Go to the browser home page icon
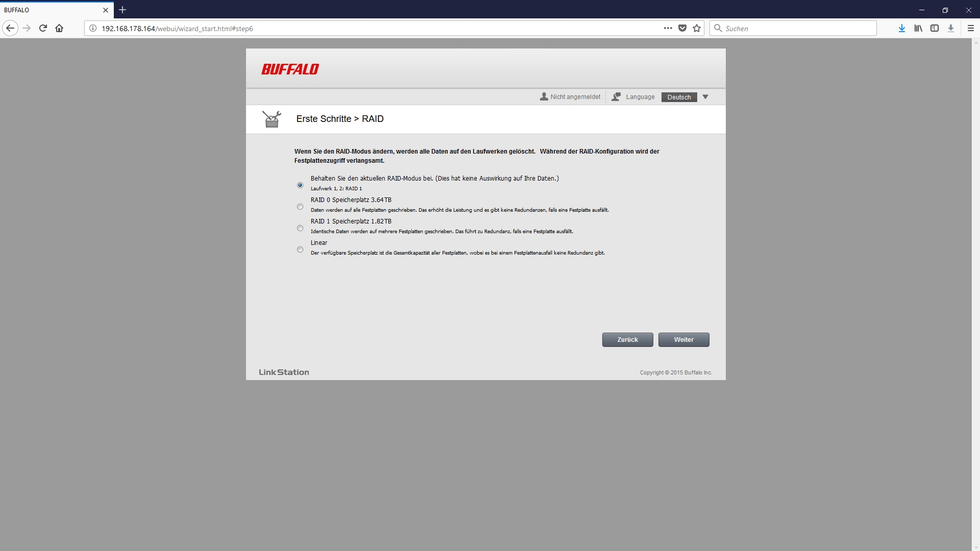The height and width of the screenshot is (551, 980). (59, 29)
